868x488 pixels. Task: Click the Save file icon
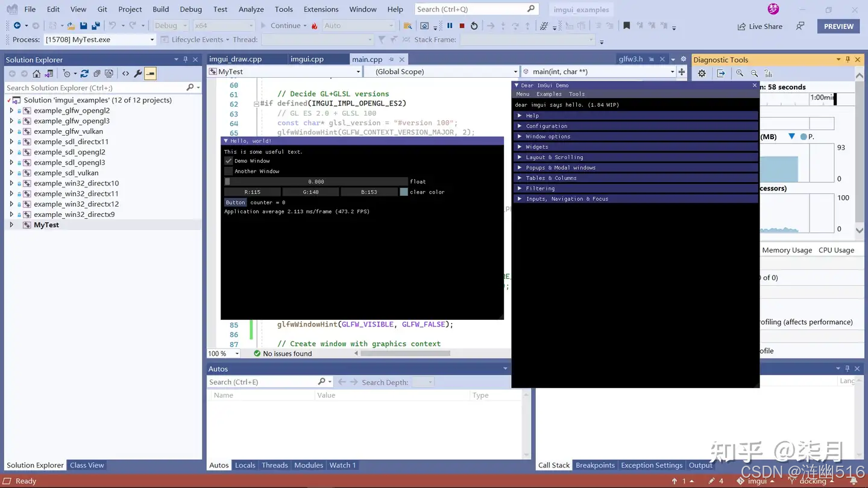pyautogui.click(x=83, y=26)
